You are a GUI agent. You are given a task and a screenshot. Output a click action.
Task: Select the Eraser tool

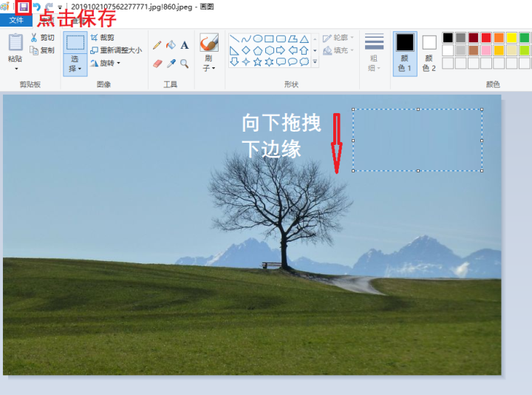pos(157,64)
